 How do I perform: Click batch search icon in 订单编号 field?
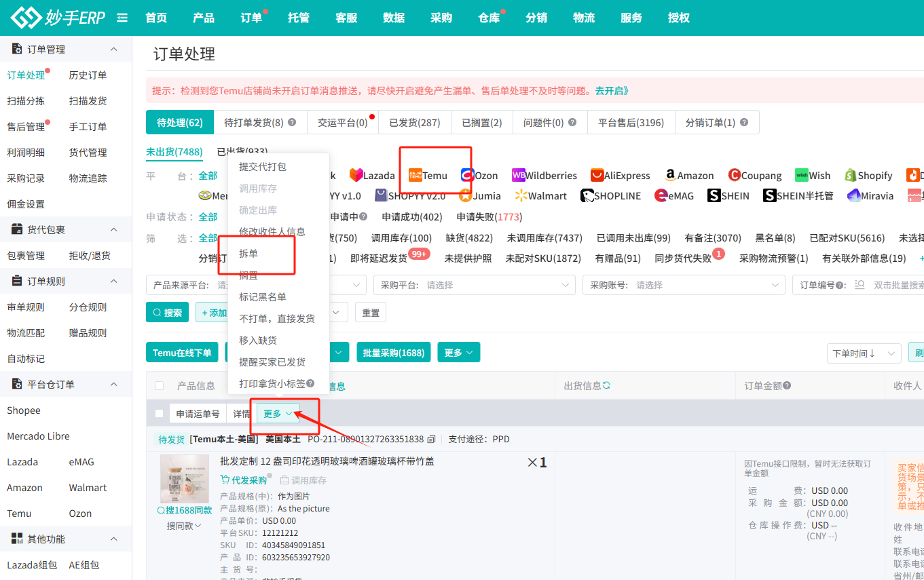861,285
